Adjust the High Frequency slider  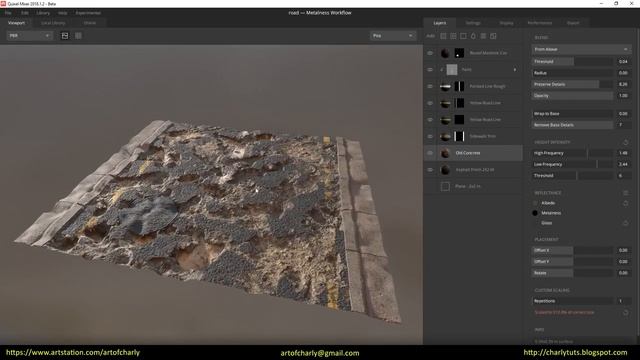(x=572, y=153)
